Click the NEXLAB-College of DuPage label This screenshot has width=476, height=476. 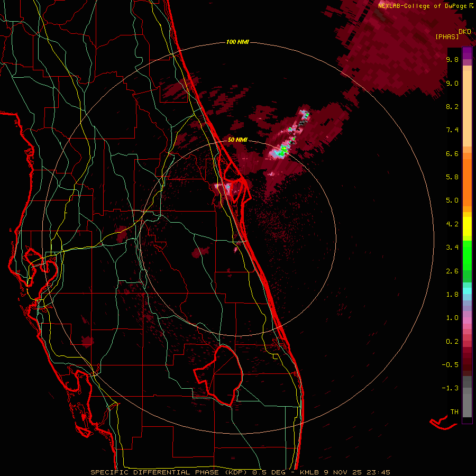pyautogui.click(x=426, y=6)
